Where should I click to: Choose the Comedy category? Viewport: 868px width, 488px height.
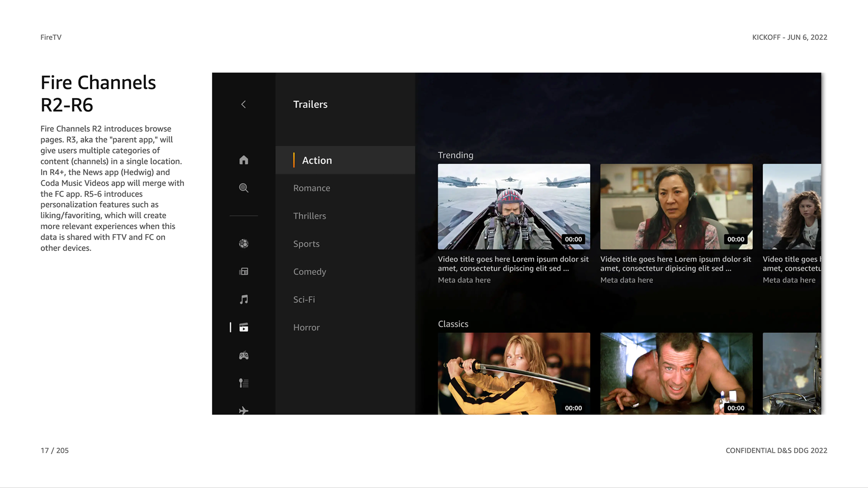tap(310, 272)
